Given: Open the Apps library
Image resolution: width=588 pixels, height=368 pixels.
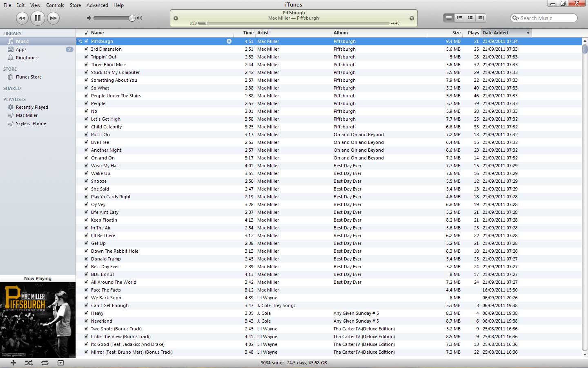Looking at the screenshot, I should (21, 49).
